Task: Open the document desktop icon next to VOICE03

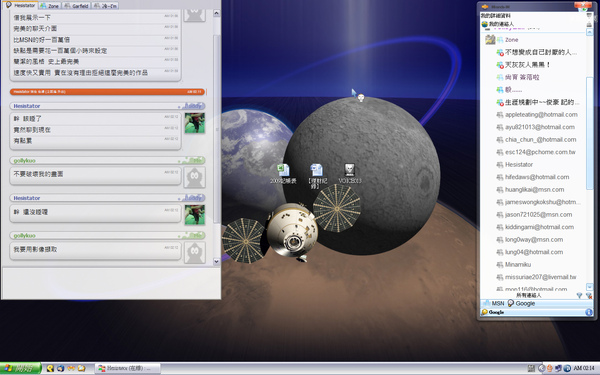Action: 316,176
